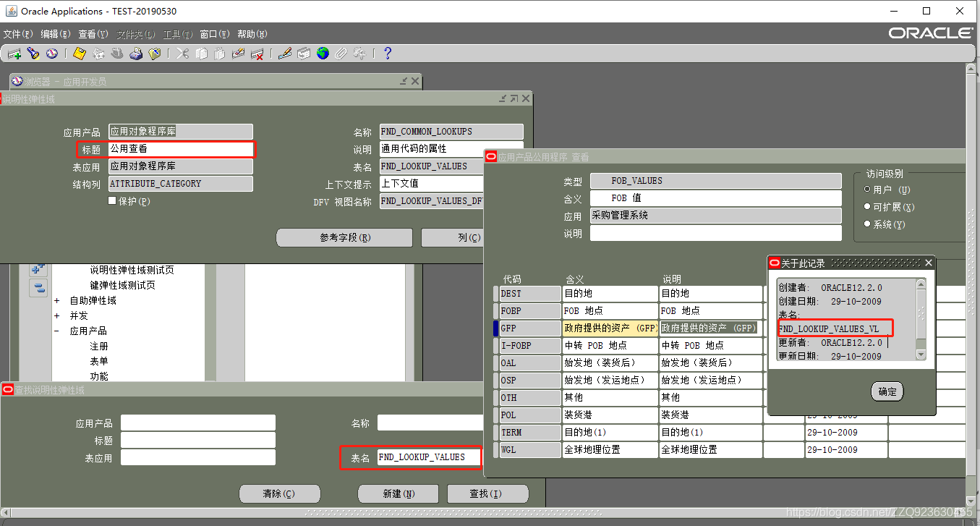Click the 新建(N) button

(399, 493)
